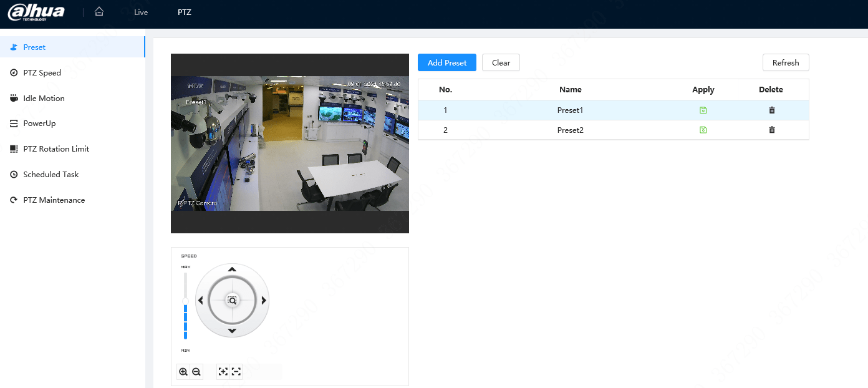This screenshot has height=388, width=868.
Task: Tilt camera up with the joystick arrow
Action: 232,269
